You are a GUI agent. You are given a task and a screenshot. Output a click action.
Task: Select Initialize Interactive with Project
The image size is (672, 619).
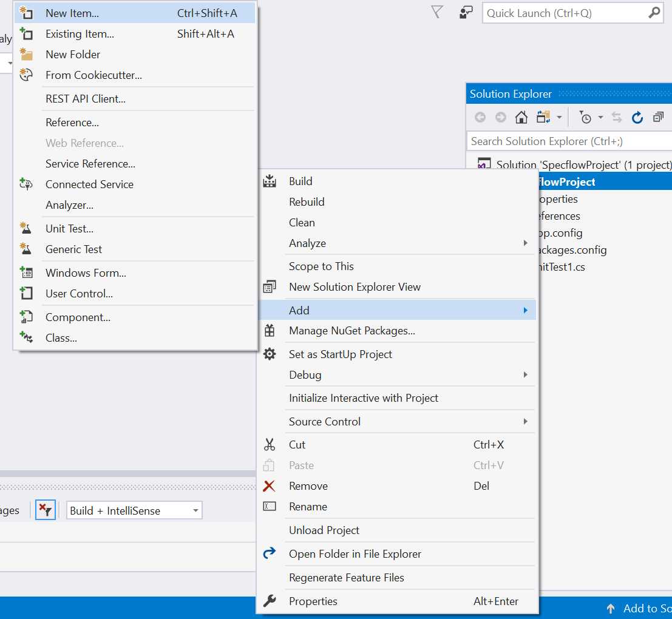(x=397, y=398)
